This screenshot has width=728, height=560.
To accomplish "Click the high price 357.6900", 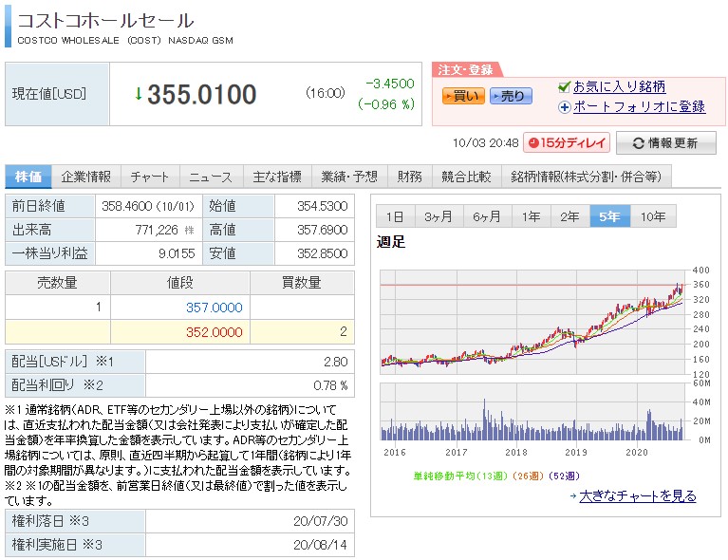I will click(x=322, y=230).
